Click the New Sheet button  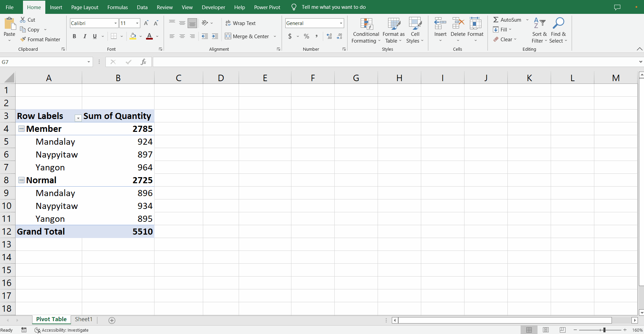point(112,320)
